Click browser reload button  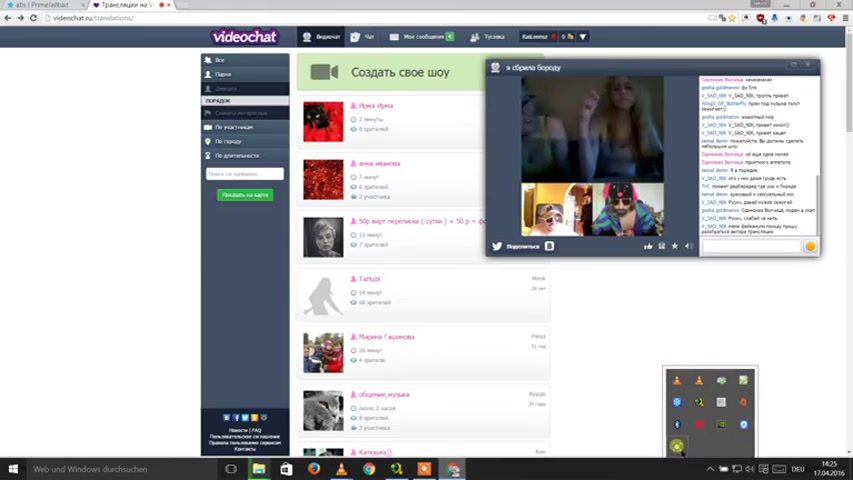pos(34,18)
